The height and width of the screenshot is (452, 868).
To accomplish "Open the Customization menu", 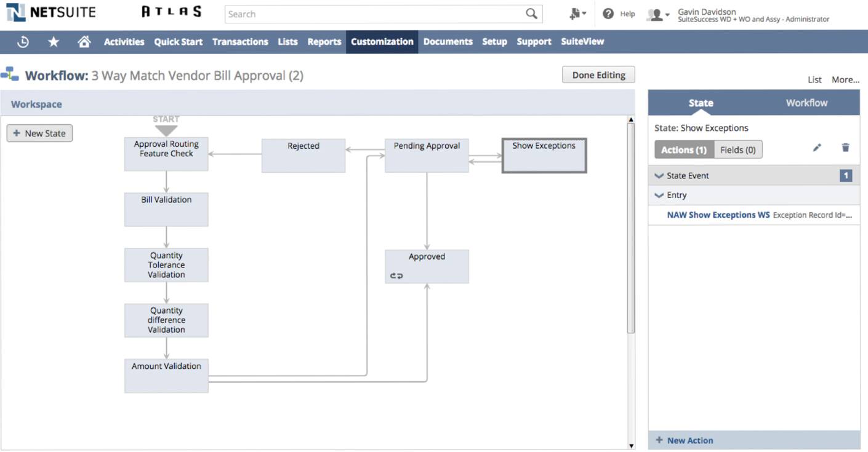I will 382,42.
